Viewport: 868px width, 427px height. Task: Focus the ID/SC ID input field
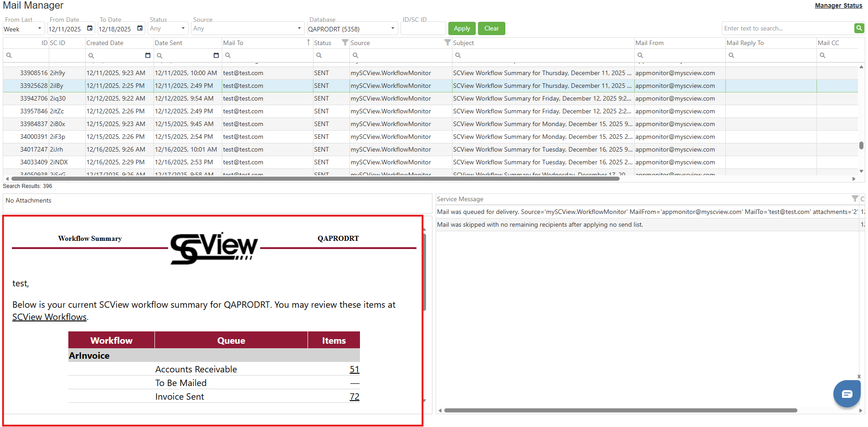pyautogui.click(x=423, y=28)
